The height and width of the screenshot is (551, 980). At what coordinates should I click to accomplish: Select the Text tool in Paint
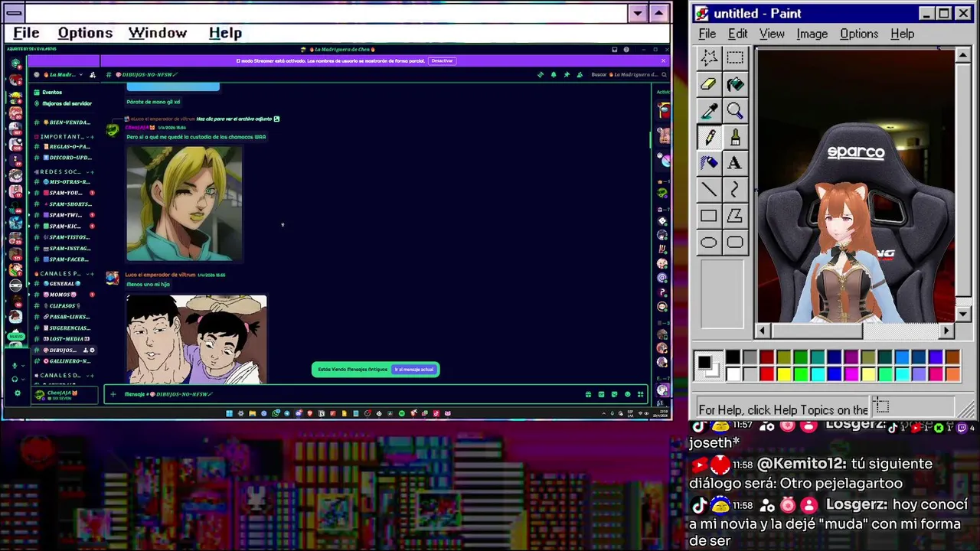pyautogui.click(x=735, y=163)
